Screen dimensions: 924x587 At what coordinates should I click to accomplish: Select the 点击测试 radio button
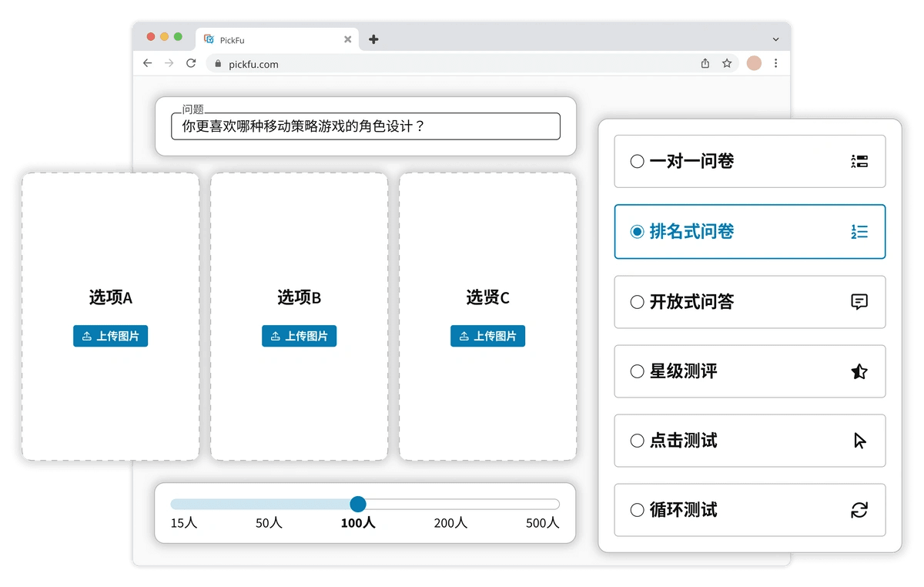637,441
